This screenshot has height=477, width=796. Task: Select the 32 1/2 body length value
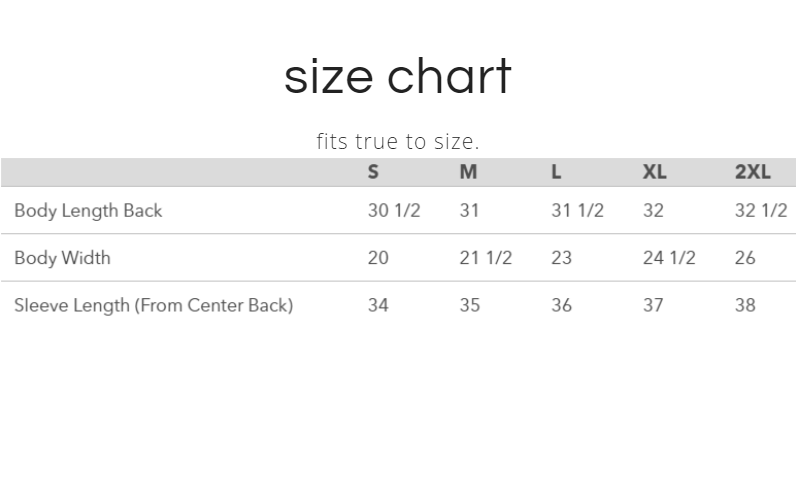tap(760, 211)
